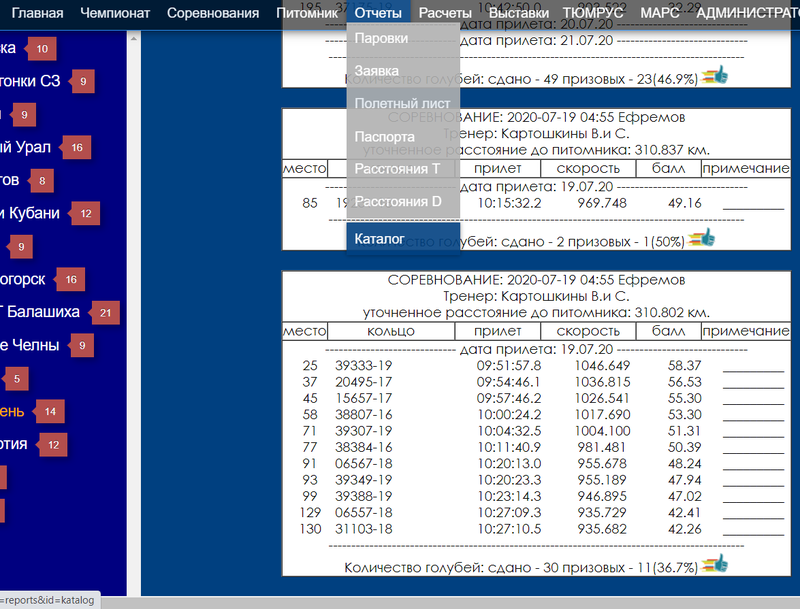Click the дата прилета: 21.07.20 line
Screen dimensions: 800x609
[536, 40]
